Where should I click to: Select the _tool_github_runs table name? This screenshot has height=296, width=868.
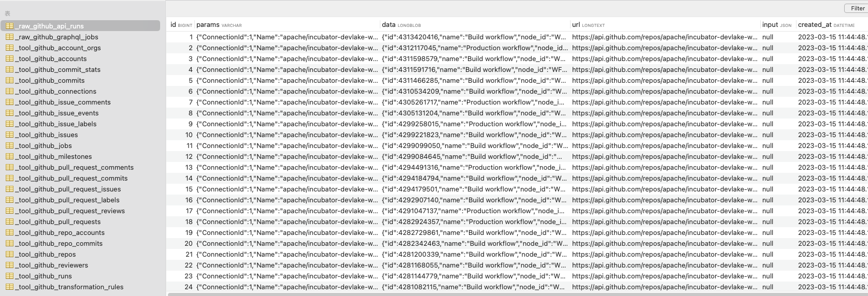click(44, 276)
